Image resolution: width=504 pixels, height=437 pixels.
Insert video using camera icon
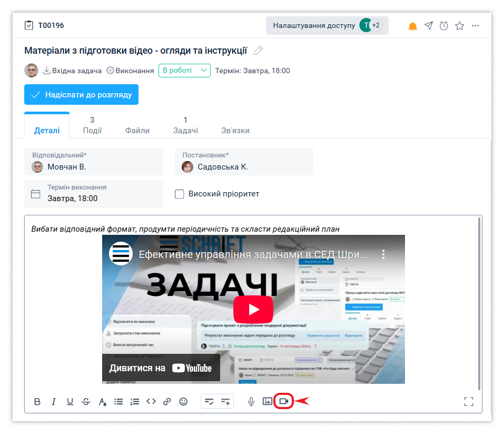[x=284, y=401]
